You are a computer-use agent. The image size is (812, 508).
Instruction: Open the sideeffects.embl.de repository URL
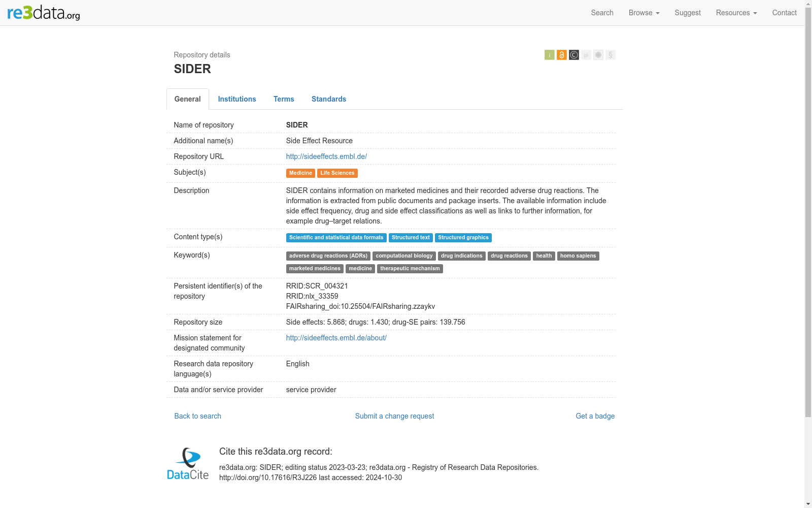[x=326, y=156]
